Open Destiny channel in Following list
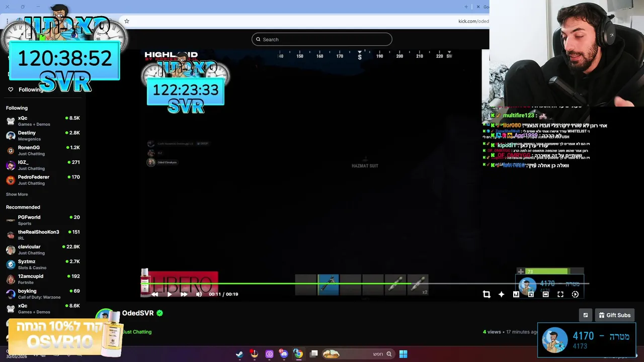644x362 pixels. tap(43, 135)
